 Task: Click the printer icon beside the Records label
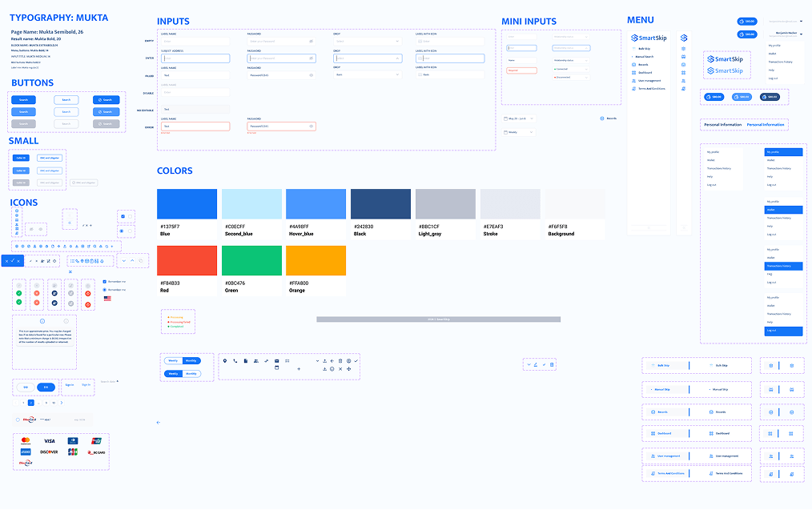(602, 118)
